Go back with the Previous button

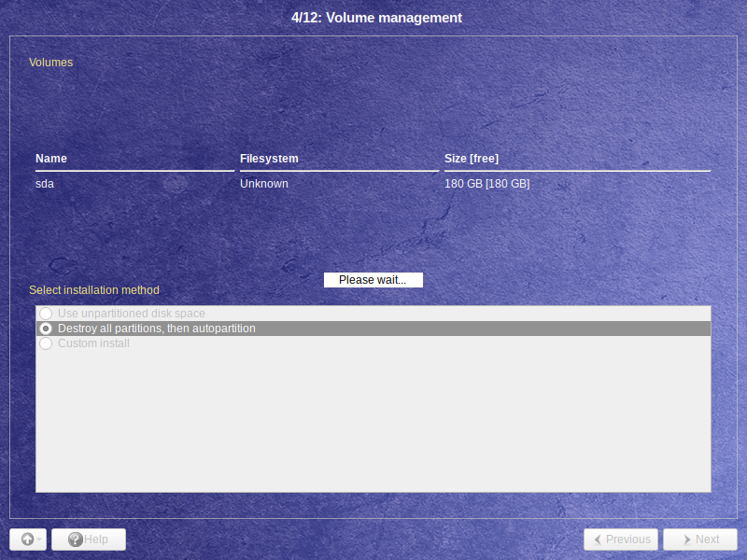[x=621, y=539]
